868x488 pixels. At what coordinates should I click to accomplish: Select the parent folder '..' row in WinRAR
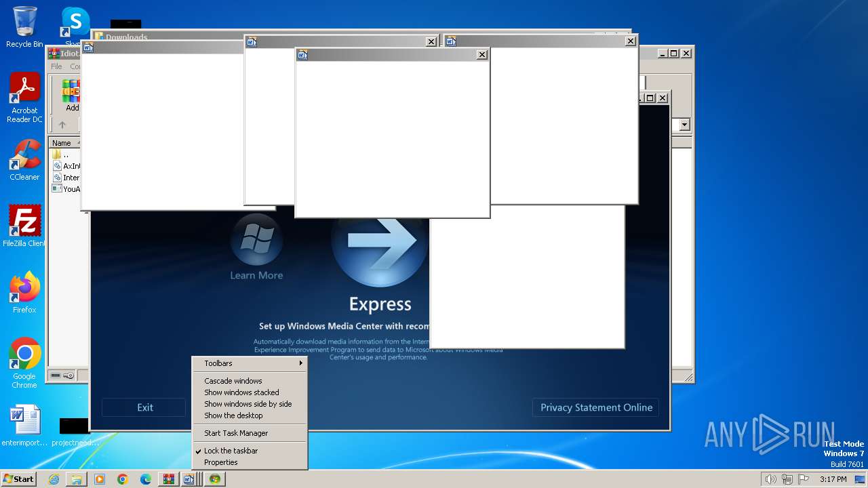(x=65, y=155)
